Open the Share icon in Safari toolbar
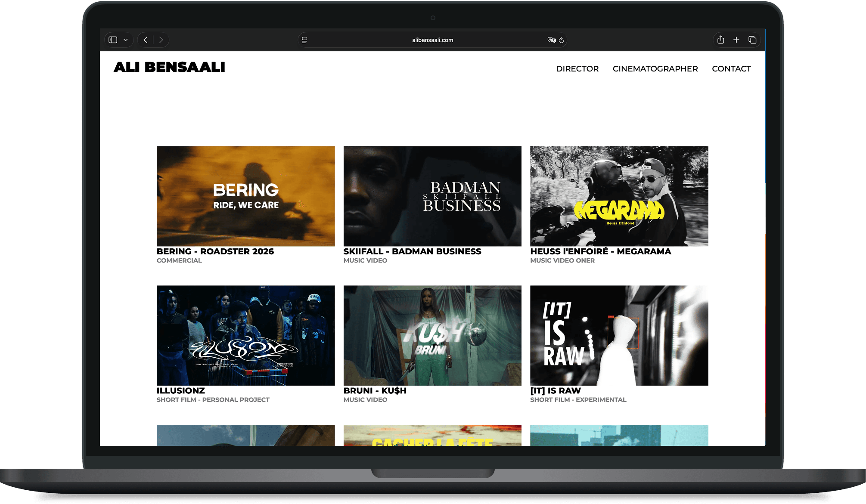Viewport: 866px width, 504px height. click(x=721, y=40)
